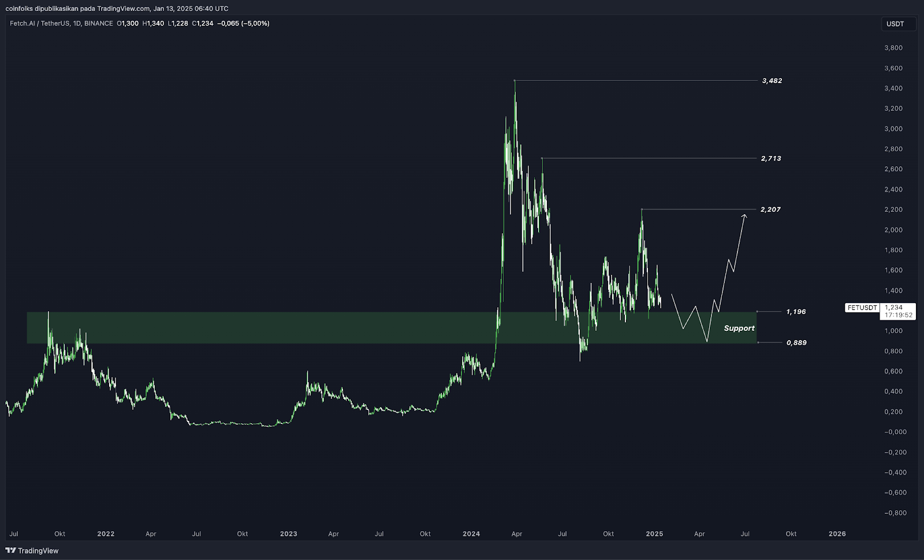
Task: Click the 2026 year label on time axis
Action: [837, 534]
